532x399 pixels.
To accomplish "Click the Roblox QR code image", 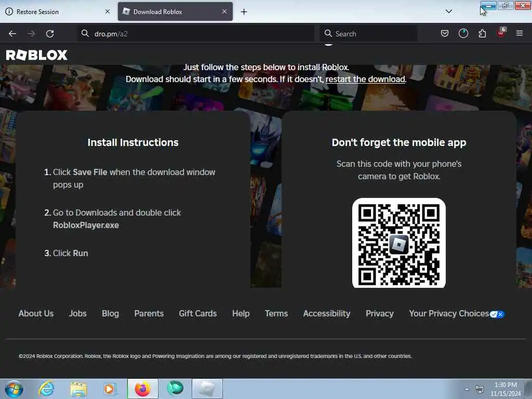I will coord(398,243).
